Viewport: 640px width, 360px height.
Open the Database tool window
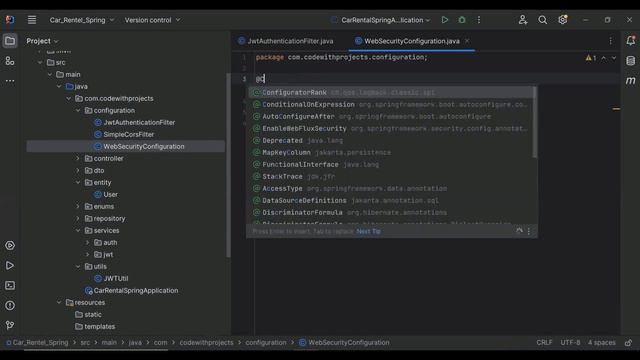(x=631, y=60)
